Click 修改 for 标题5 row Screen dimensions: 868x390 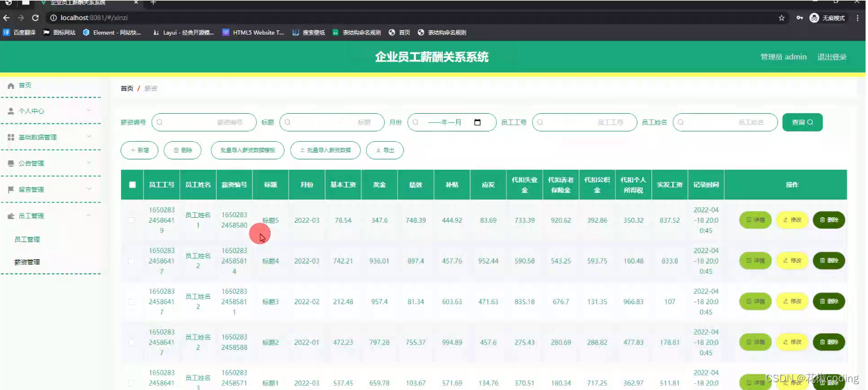[792, 220]
